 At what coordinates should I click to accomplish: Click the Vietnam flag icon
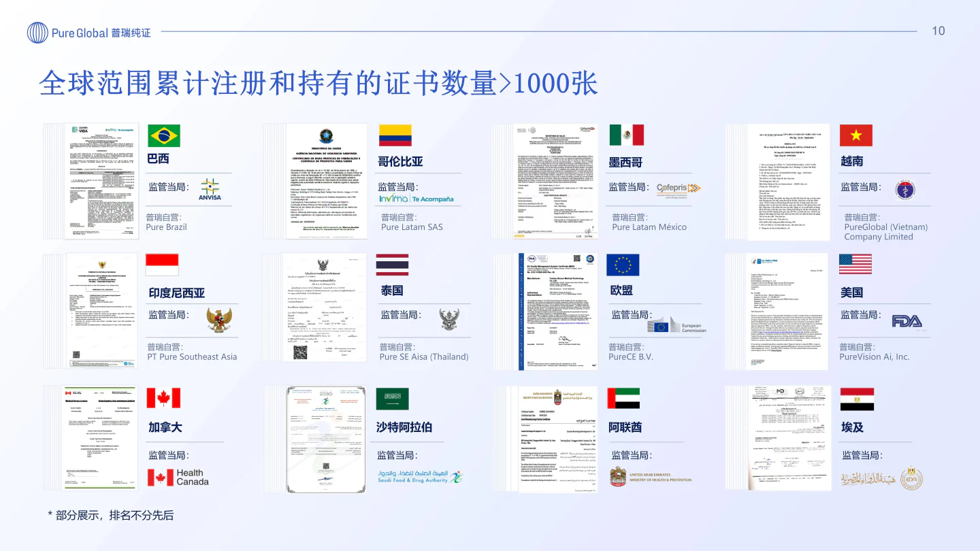(x=856, y=135)
